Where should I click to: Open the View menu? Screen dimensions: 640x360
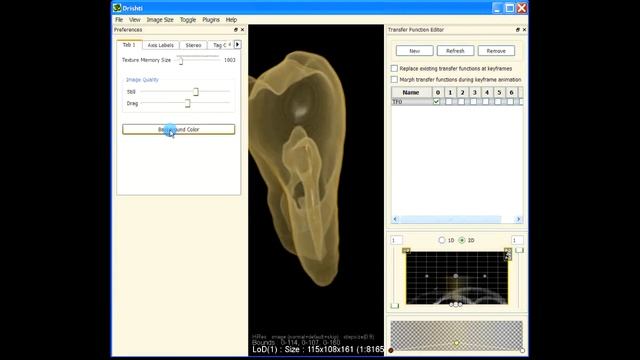(x=134, y=20)
